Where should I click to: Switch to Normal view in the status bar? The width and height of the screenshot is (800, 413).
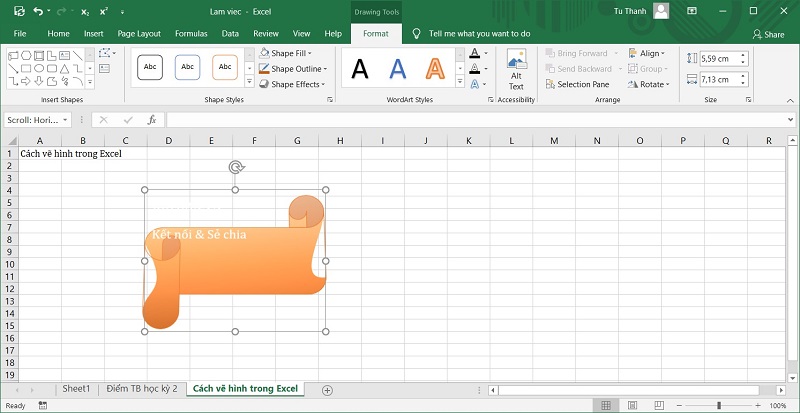point(604,405)
